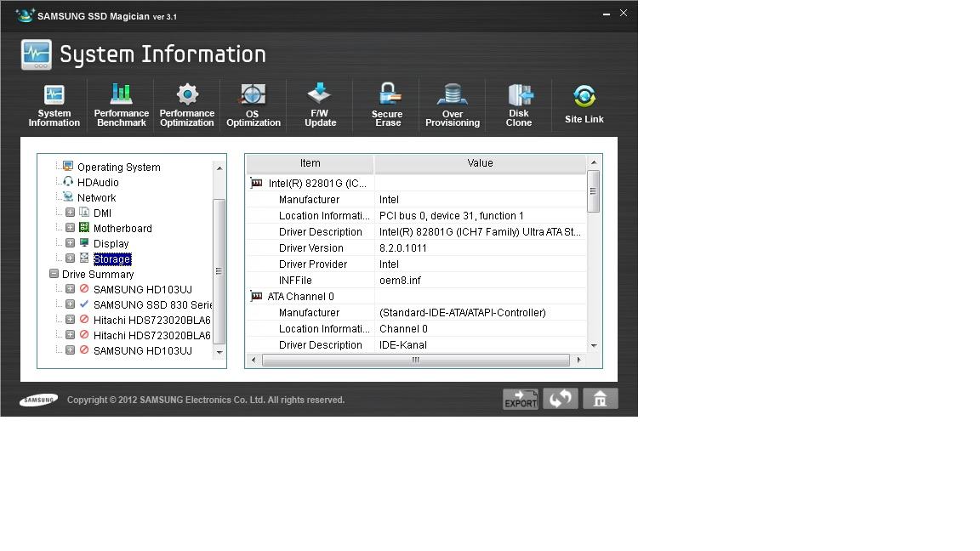Select HDAudio in the tree
The height and width of the screenshot is (551, 980).
pos(98,183)
